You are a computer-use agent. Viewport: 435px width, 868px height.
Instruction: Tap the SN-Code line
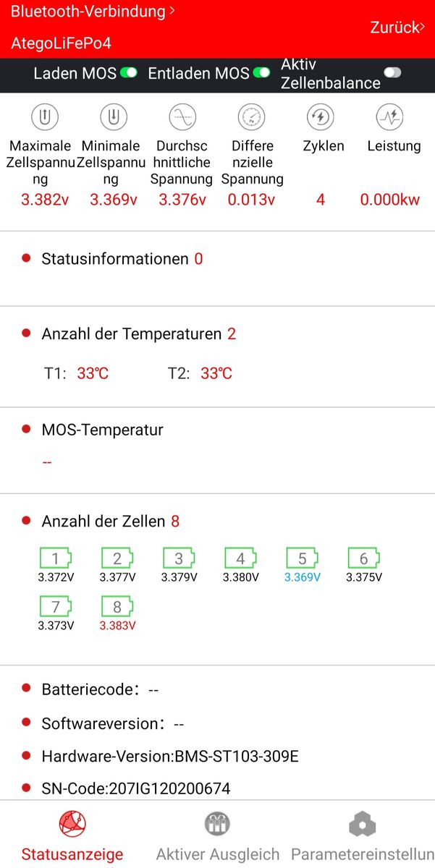click(x=135, y=788)
